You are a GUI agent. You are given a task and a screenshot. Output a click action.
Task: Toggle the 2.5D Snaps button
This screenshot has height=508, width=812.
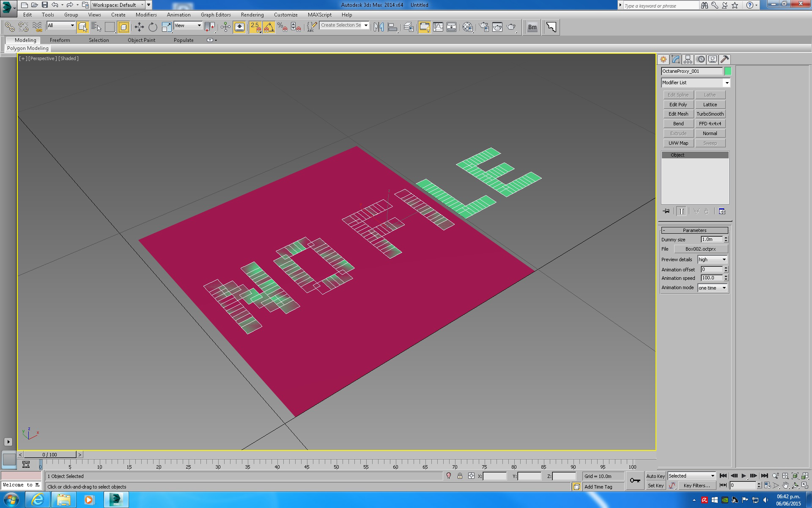(x=255, y=27)
